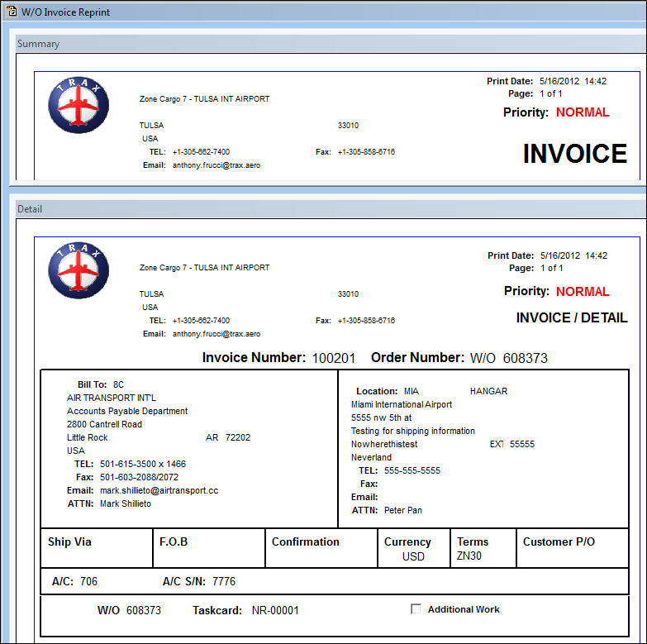Click Summary postal code 33010
Image resolution: width=647 pixels, height=644 pixels.
click(x=348, y=125)
